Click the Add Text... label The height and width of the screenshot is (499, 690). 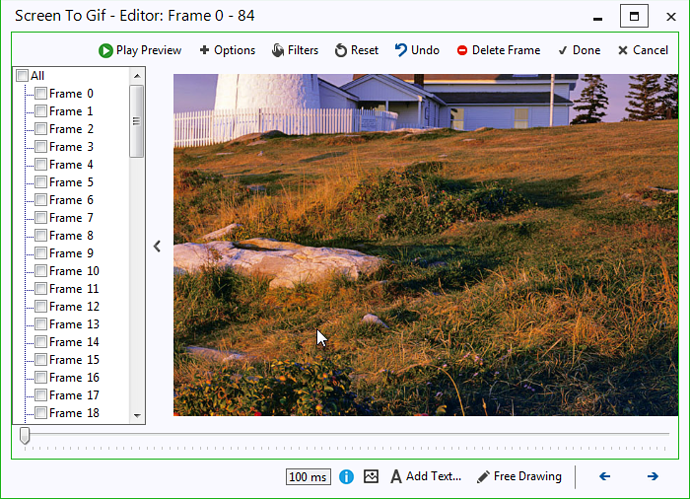click(x=433, y=476)
